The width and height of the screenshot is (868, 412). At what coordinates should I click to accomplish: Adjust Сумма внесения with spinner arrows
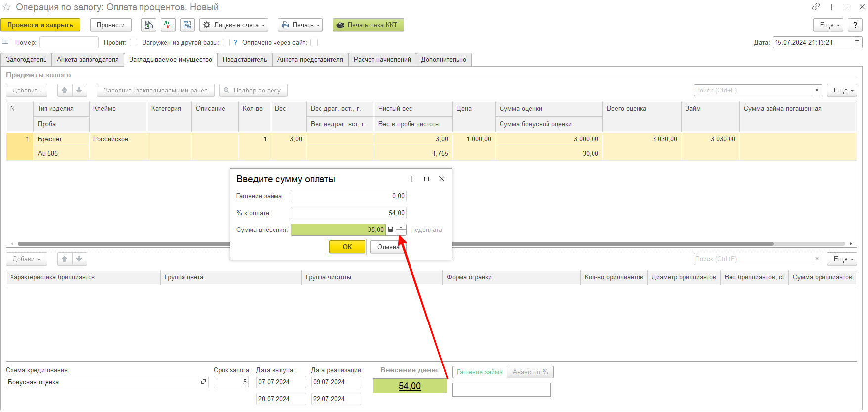pyautogui.click(x=401, y=229)
